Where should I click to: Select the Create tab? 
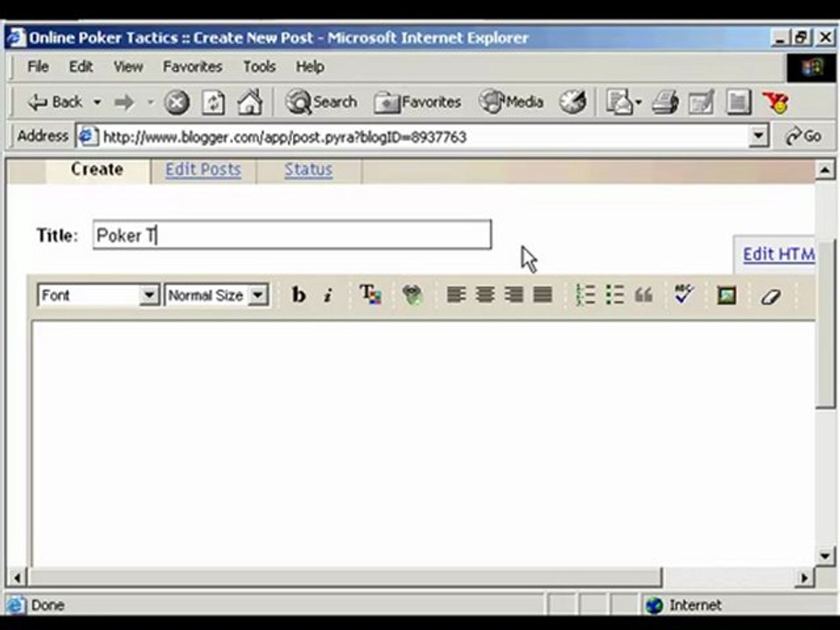click(97, 169)
